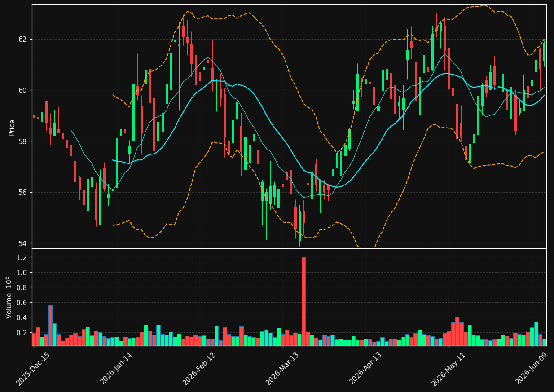Screen dimensions: 554x392
Task: Click the 1.2 volume tick label
Action: click(x=22, y=257)
